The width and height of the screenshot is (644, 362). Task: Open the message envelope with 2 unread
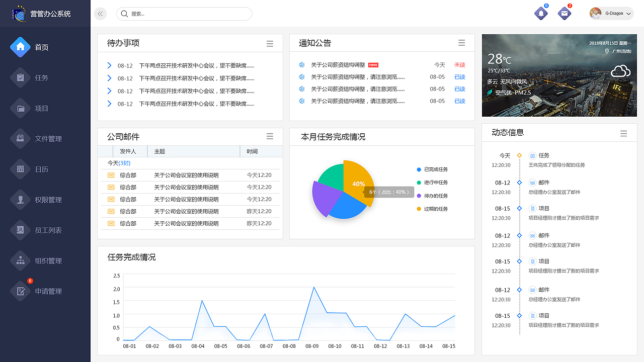tap(564, 14)
